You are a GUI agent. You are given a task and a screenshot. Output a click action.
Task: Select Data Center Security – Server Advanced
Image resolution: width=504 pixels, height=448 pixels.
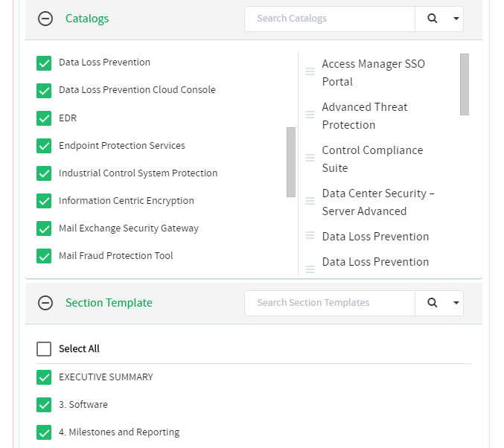[x=378, y=202]
